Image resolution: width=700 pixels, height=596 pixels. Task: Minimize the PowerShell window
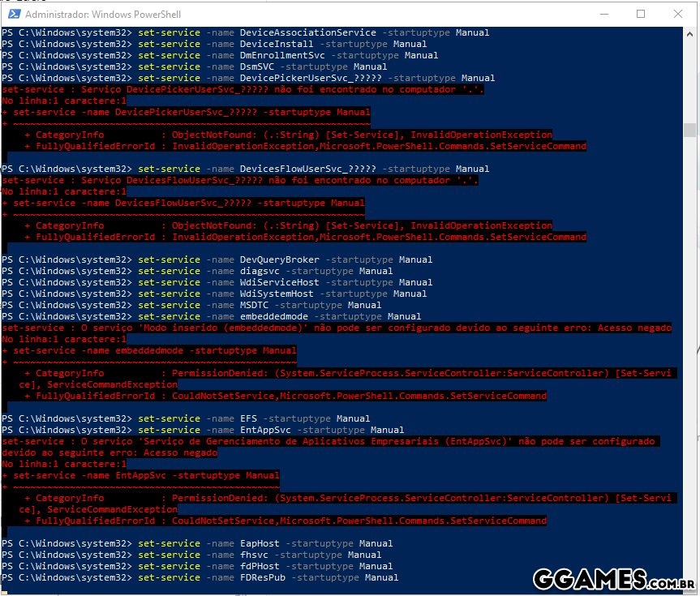pos(603,14)
